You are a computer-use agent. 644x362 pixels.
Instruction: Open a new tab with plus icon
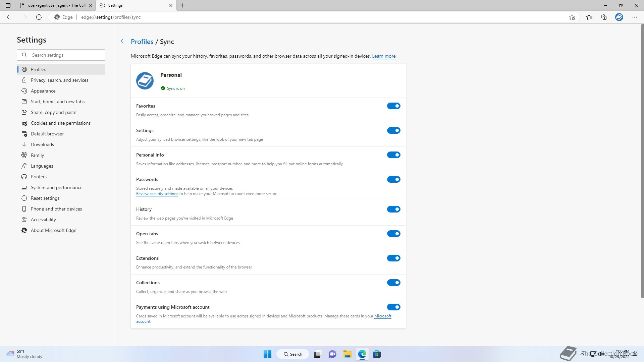[182, 5]
